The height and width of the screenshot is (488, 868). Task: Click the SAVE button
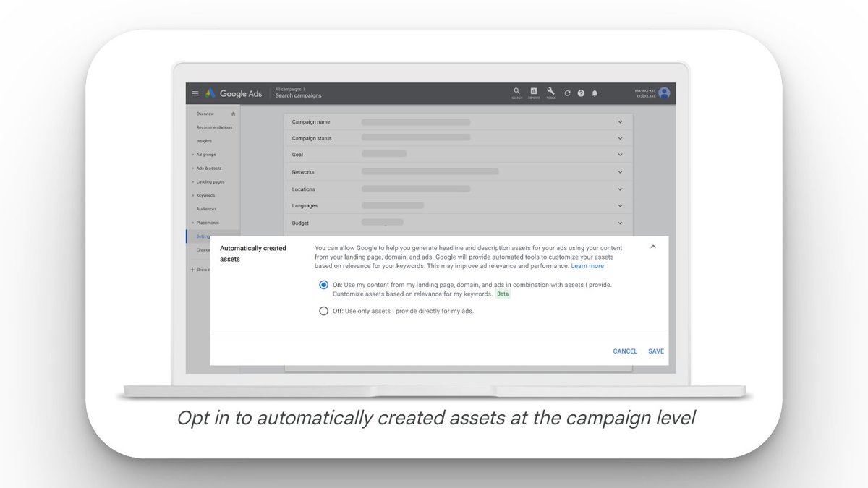pyautogui.click(x=656, y=351)
